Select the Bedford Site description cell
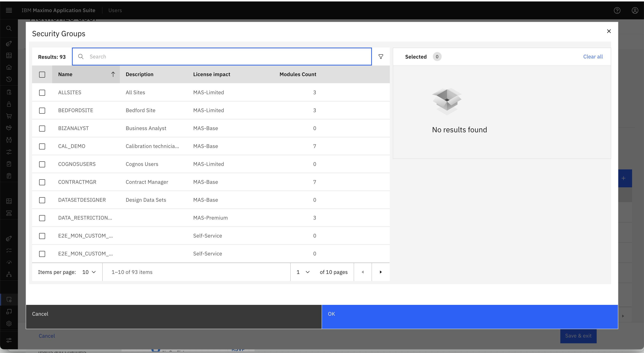This screenshot has width=644, height=353. point(141,110)
